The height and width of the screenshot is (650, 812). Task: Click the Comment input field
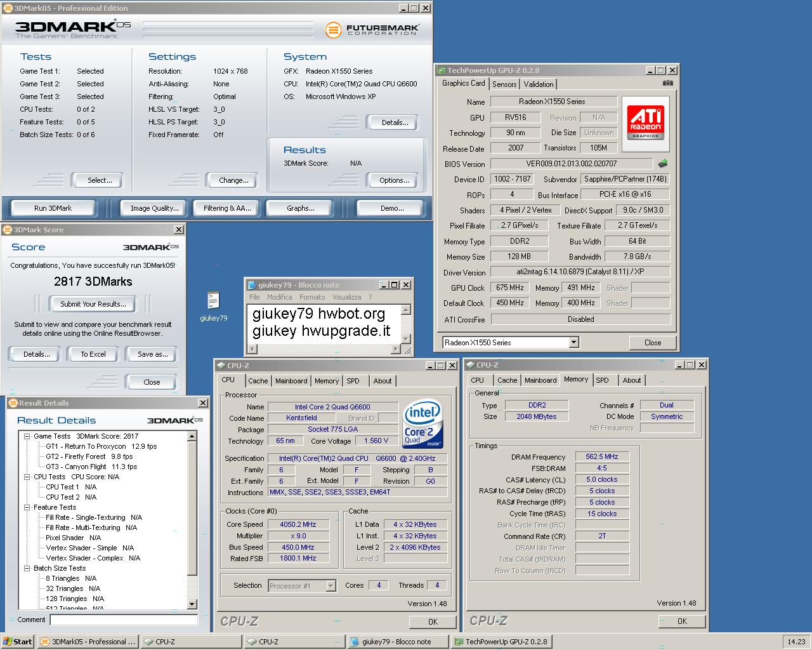point(124,620)
